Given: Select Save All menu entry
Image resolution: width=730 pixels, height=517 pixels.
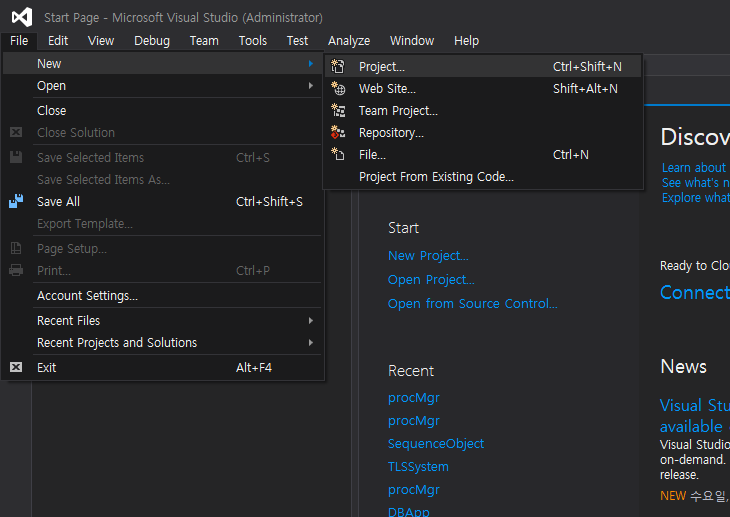Looking at the screenshot, I should click(162, 201).
